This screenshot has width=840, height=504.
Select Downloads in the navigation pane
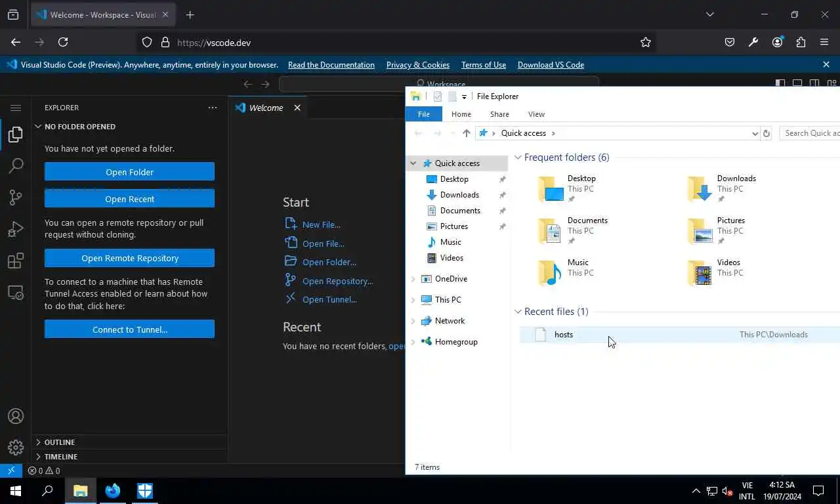pyautogui.click(x=459, y=195)
